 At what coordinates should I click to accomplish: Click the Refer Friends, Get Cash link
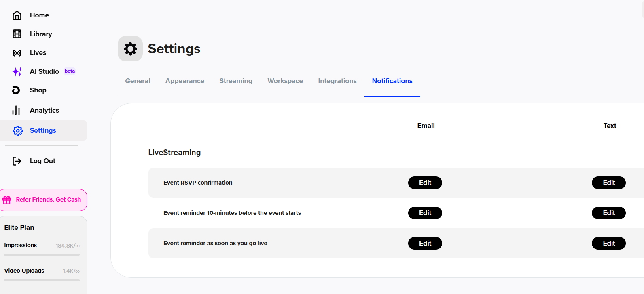pos(49,199)
